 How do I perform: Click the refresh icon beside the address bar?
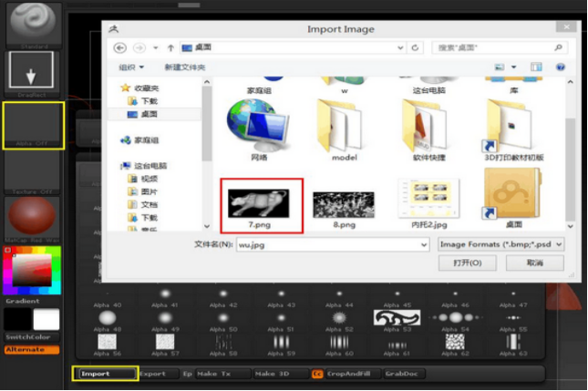[416, 47]
